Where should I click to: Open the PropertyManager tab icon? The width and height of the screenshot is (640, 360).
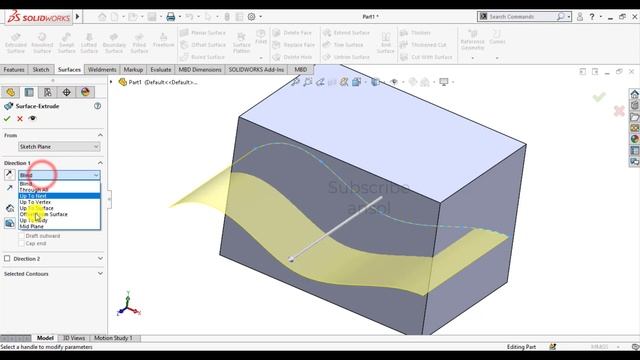29,92
